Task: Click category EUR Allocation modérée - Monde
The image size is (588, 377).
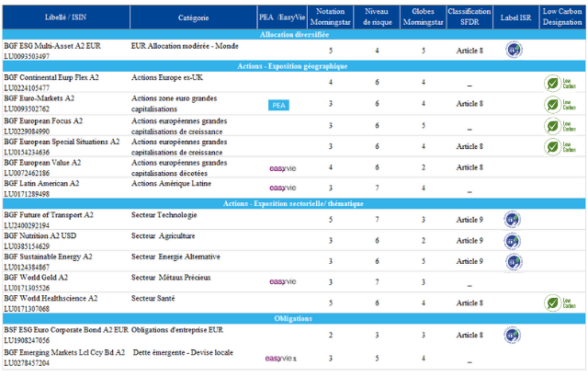Action: [185, 46]
